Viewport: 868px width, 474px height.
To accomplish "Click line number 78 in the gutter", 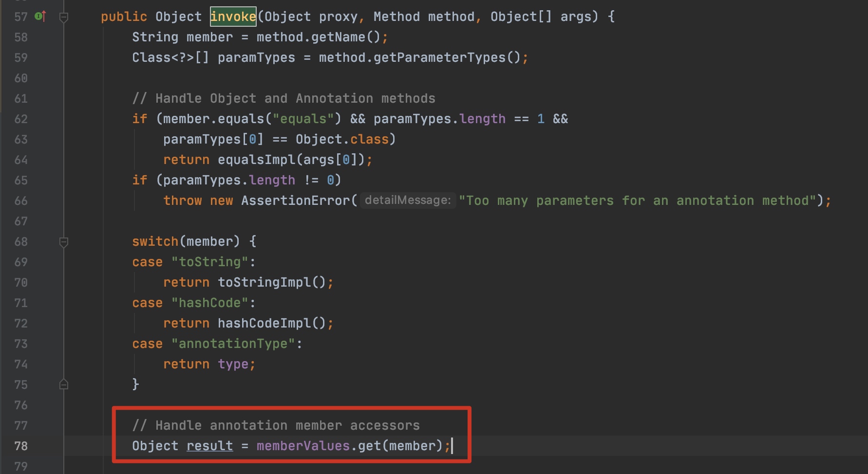I will [21, 446].
